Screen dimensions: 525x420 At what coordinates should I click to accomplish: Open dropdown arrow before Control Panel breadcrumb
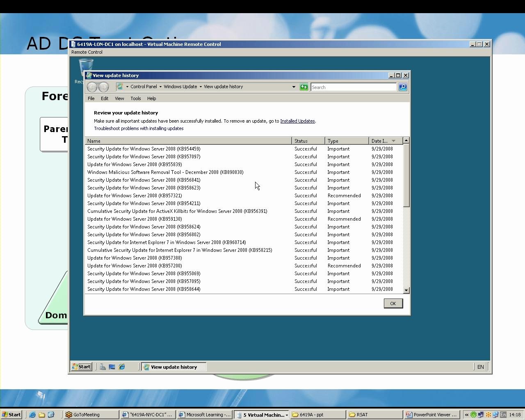(x=127, y=87)
